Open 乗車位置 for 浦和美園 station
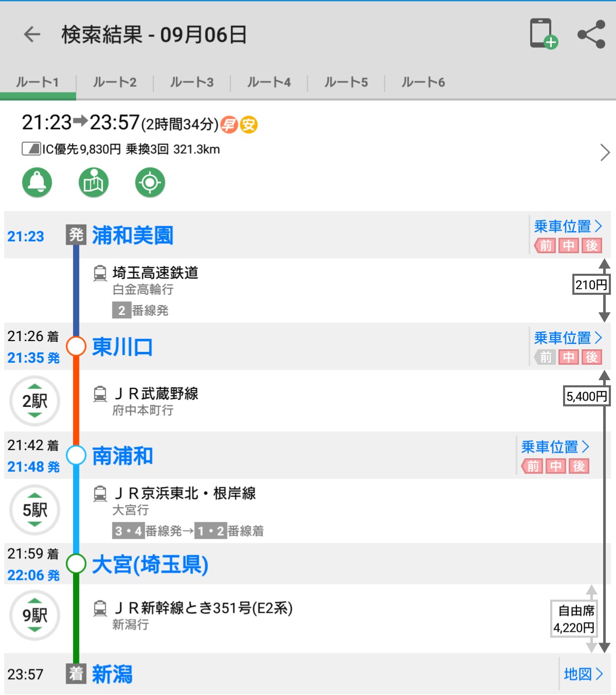 tap(567, 227)
